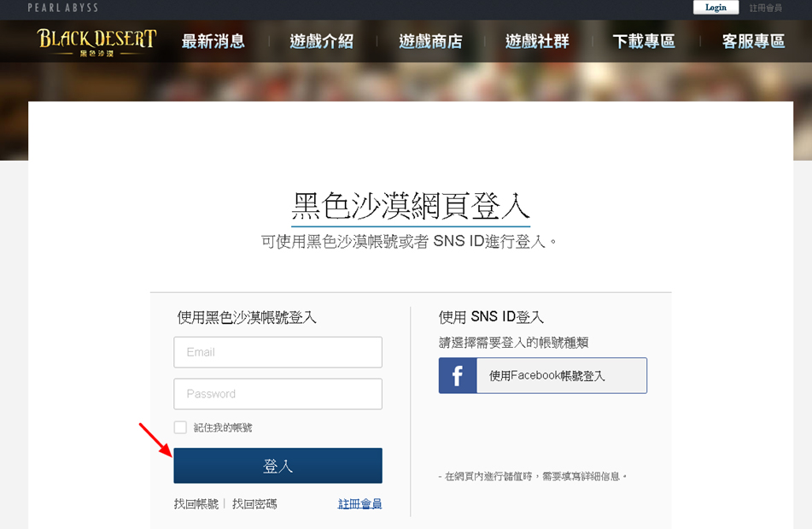Open the 遊戲介紹 menu

321,41
